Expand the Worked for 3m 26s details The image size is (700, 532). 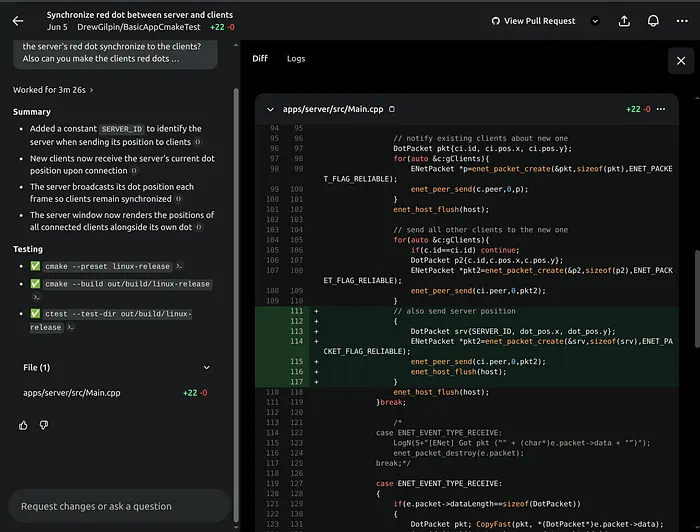click(x=53, y=90)
